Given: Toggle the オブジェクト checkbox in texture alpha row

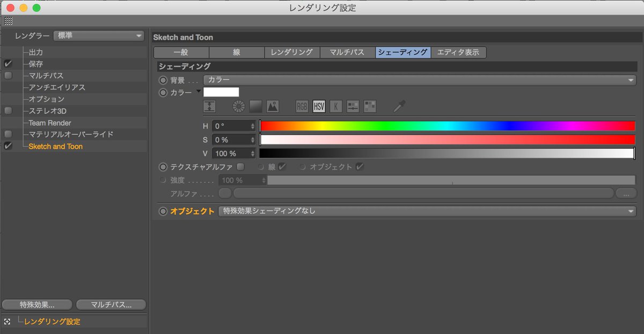Looking at the screenshot, I should (360, 167).
